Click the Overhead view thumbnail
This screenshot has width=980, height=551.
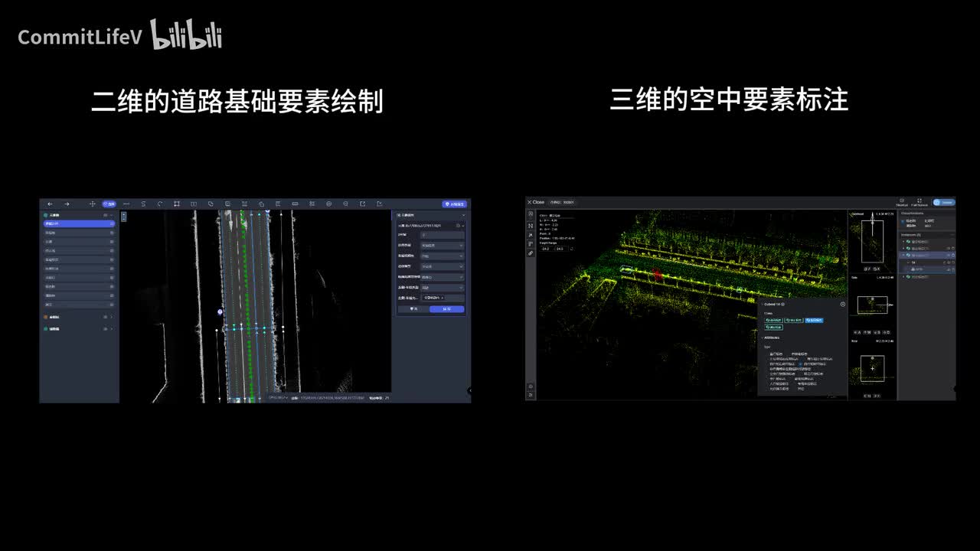873,241
